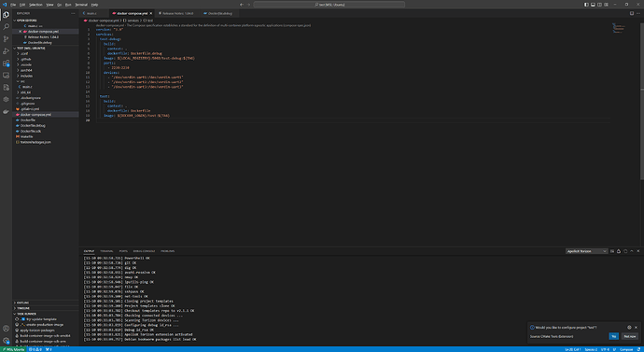This screenshot has height=352, width=644.
Task: Open the Apollox Torizon output channel dropdown
Action: 586,251
